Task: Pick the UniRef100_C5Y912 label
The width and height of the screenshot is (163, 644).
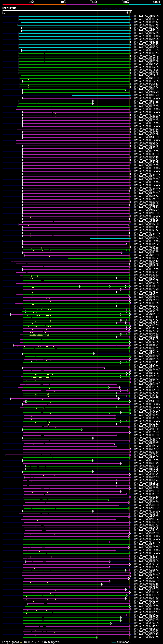Action: (146, 76)
